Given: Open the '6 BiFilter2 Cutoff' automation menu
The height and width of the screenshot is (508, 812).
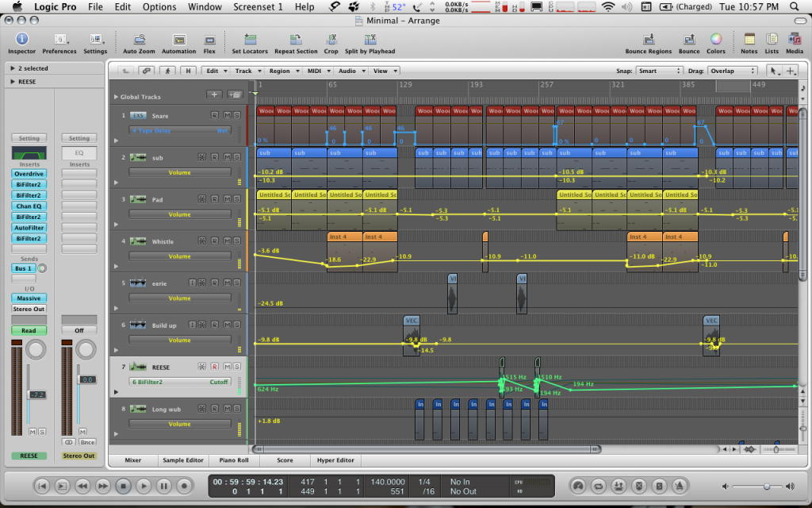Looking at the screenshot, I should [x=180, y=382].
